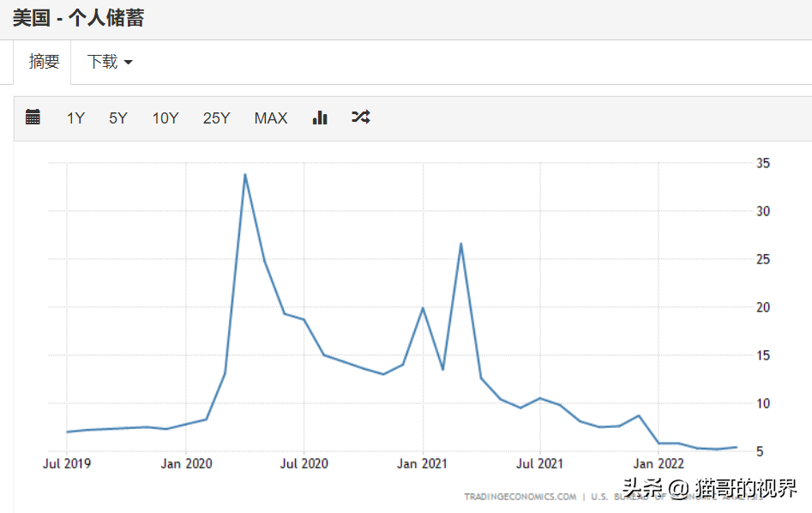This screenshot has width=812, height=513.
Task: Click the 15 y-axis value
Action: [x=763, y=355]
